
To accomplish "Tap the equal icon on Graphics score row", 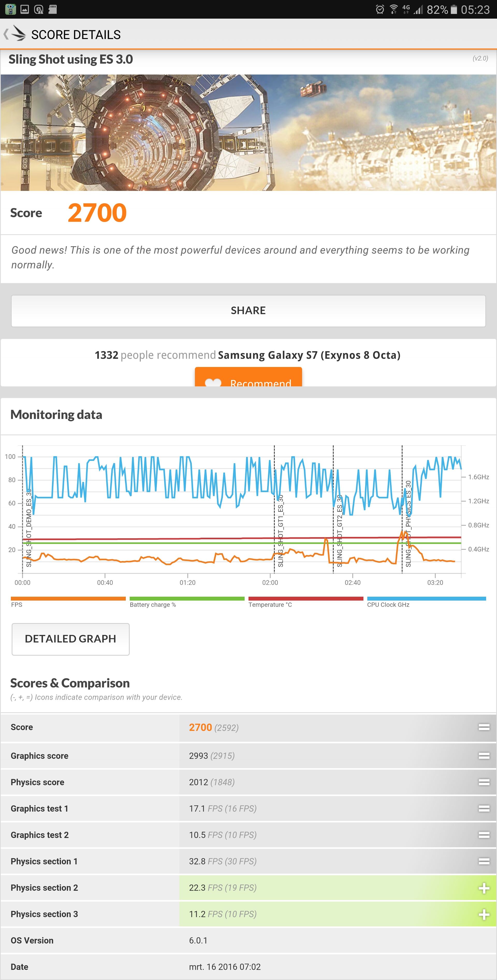I will [x=484, y=755].
